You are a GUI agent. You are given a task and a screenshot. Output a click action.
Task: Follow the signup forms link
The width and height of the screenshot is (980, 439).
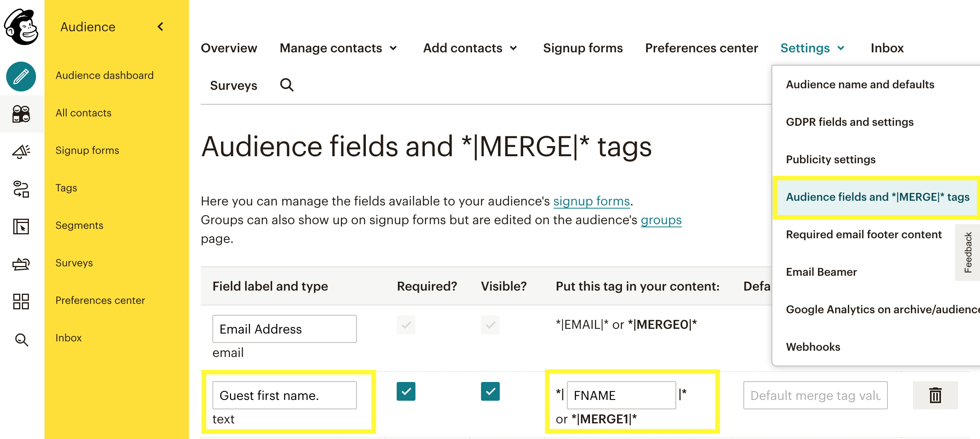pyautogui.click(x=592, y=201)
